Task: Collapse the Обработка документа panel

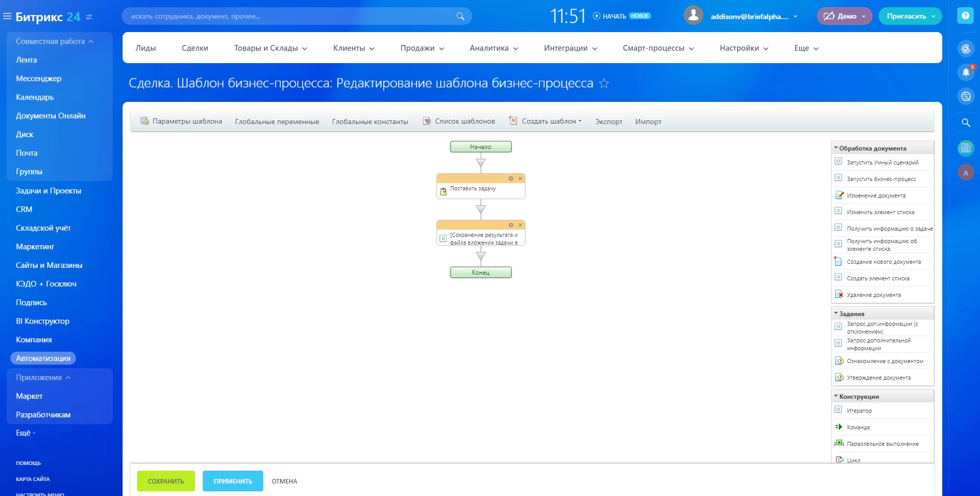Action: [x=836, y=148]
